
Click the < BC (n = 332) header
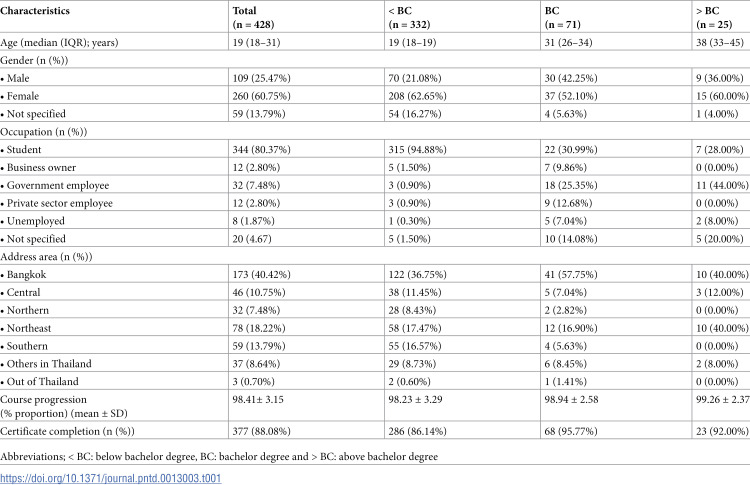(x=409, y=17)
